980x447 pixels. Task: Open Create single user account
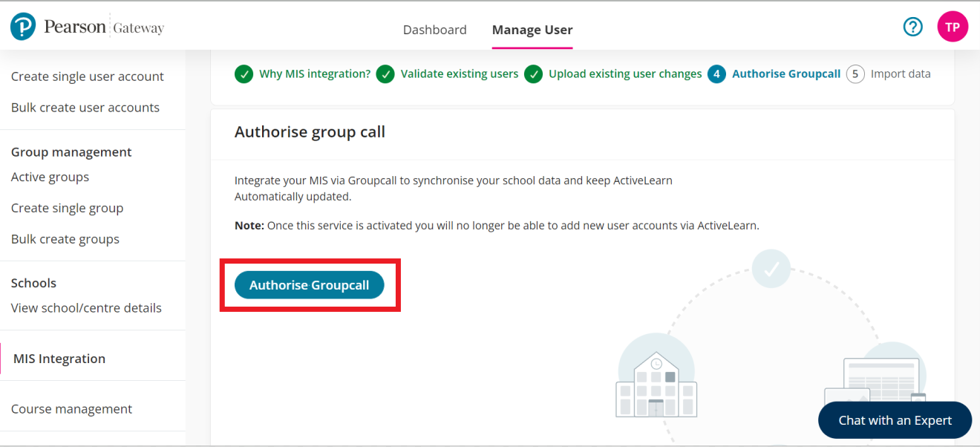coord(88,76)
